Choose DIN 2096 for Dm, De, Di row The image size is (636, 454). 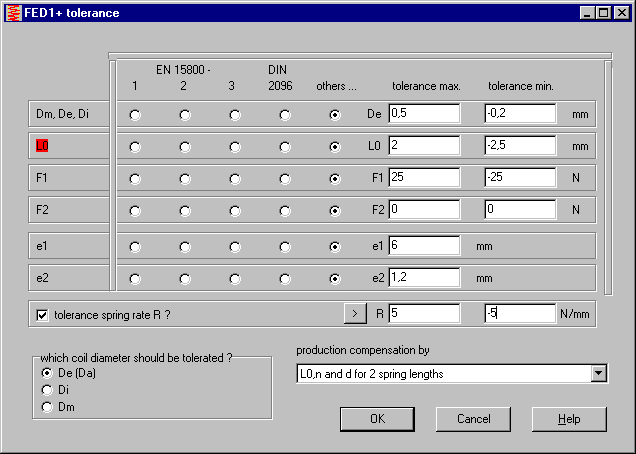coord(285,116)
